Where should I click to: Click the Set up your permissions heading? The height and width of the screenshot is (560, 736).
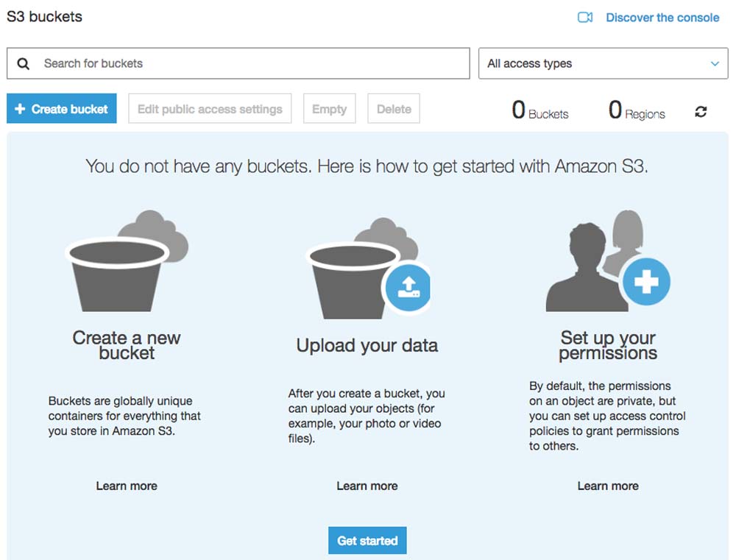pyautogui.click(x=608, y=345)
